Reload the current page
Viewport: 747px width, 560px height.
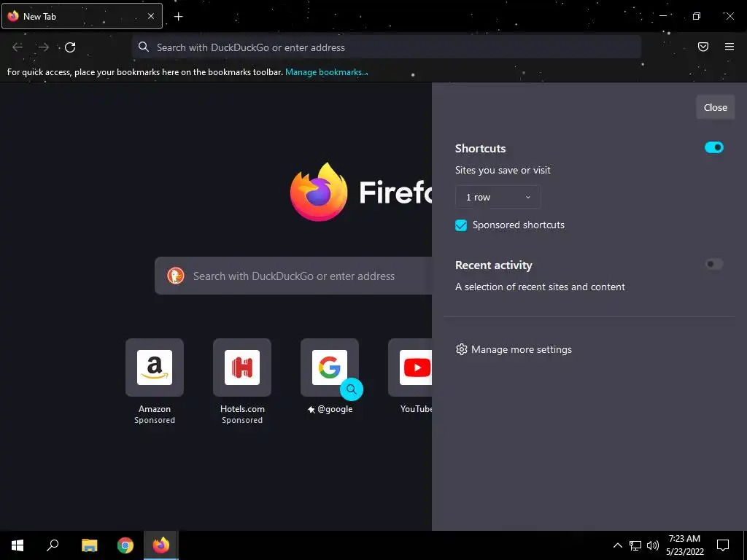[x=70, y=47]
